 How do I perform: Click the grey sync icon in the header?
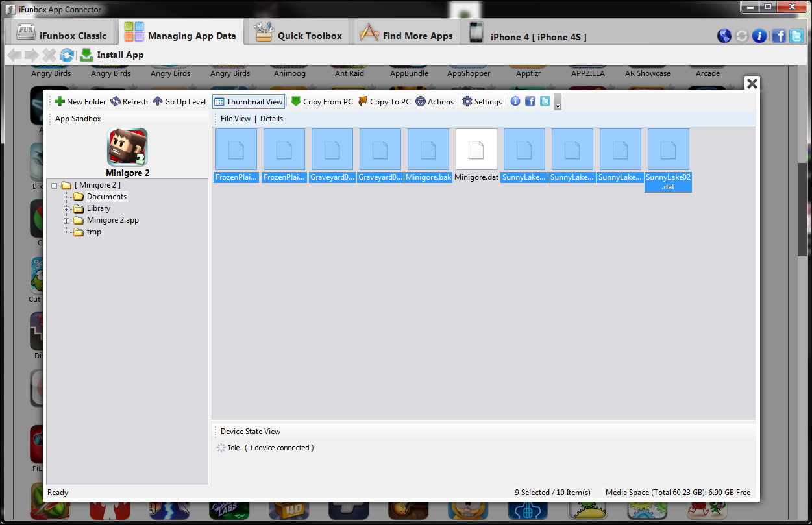pyautogui.click(x=742, y=36)
